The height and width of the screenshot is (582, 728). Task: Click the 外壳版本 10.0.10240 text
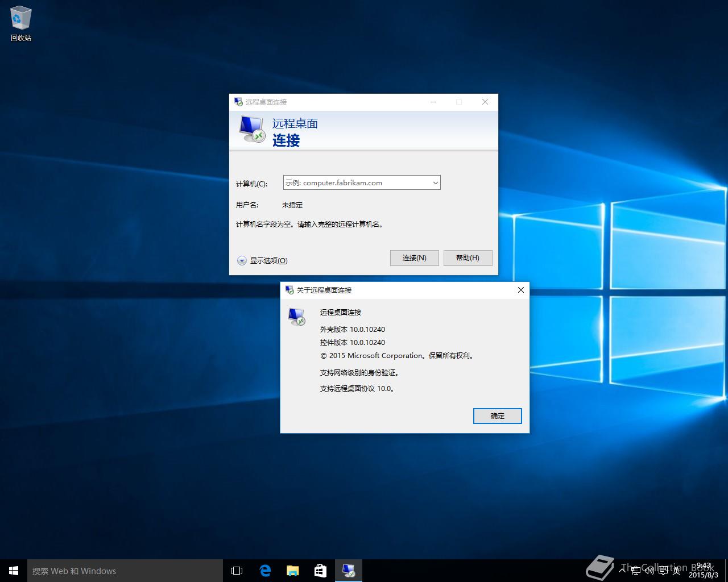(x=353, y=329)
